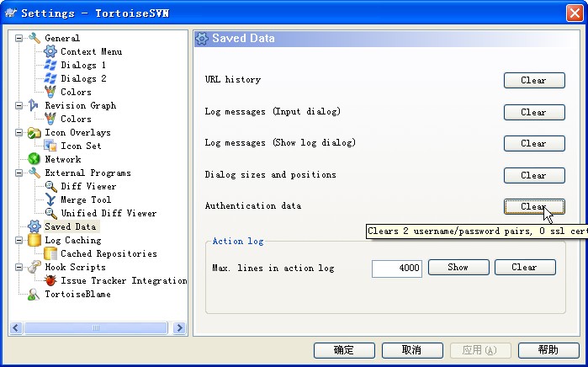Click the Hook Scripts icon
This screenshot has height=367, width=588.
pyautogui.click(x=34, y=267)
